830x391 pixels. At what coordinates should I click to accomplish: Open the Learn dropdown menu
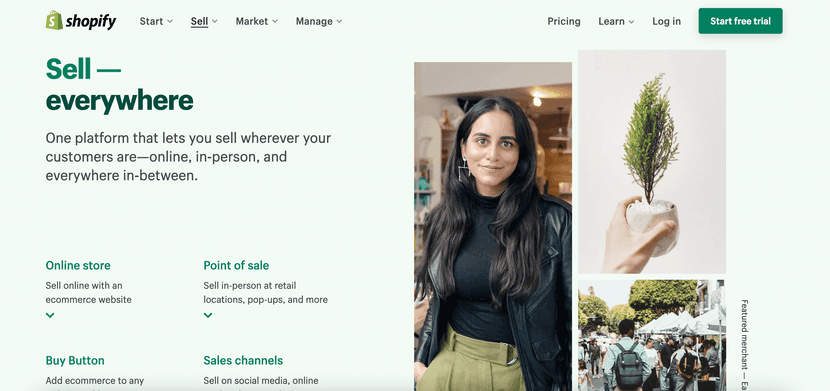[x=616, y=21]
